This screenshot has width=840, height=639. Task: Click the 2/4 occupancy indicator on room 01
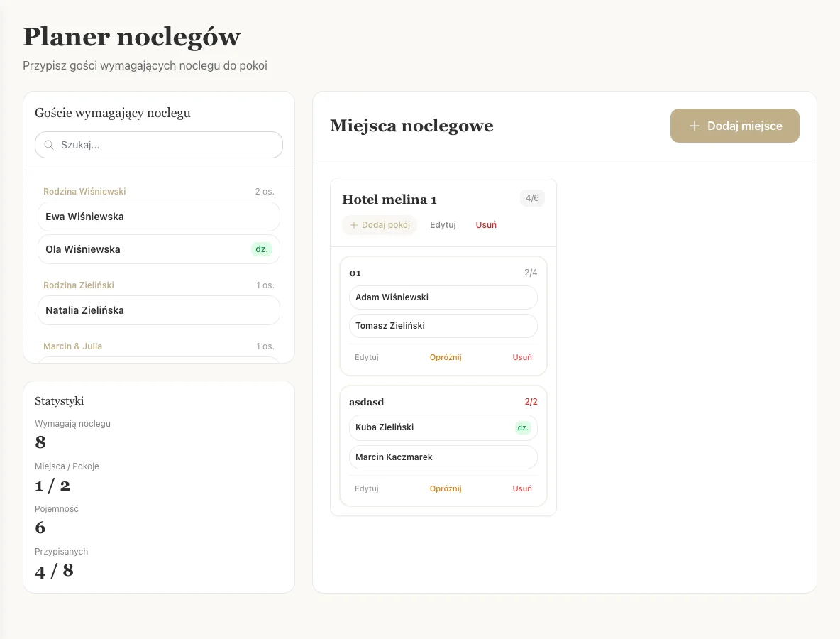(x=530, y=272)
